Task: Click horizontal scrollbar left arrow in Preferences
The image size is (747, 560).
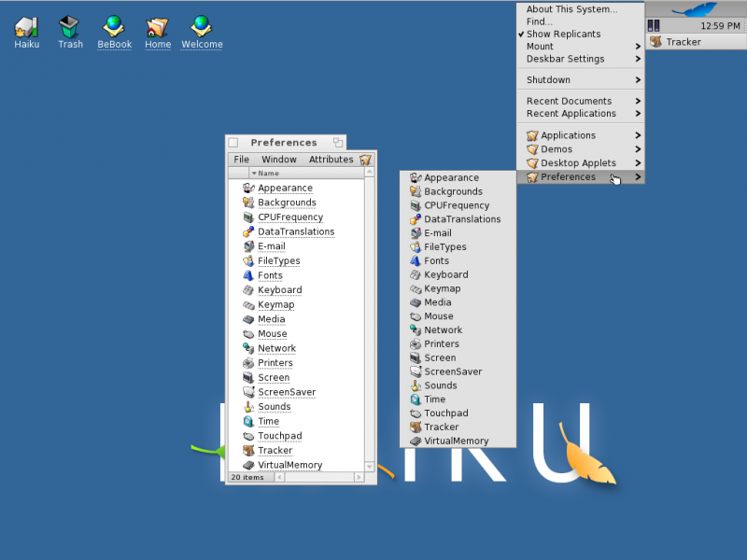Action: point(279,477)
